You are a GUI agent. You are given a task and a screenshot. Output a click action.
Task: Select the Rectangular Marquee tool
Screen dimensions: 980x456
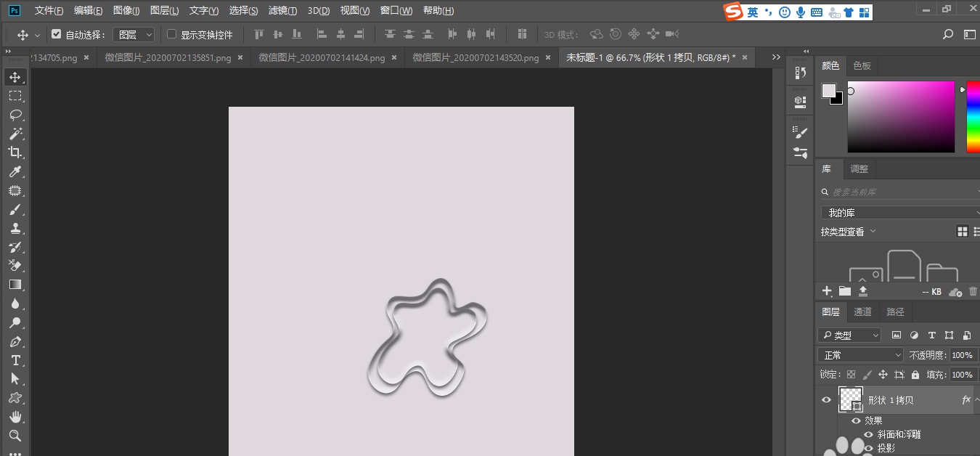[x=15, y=96]
